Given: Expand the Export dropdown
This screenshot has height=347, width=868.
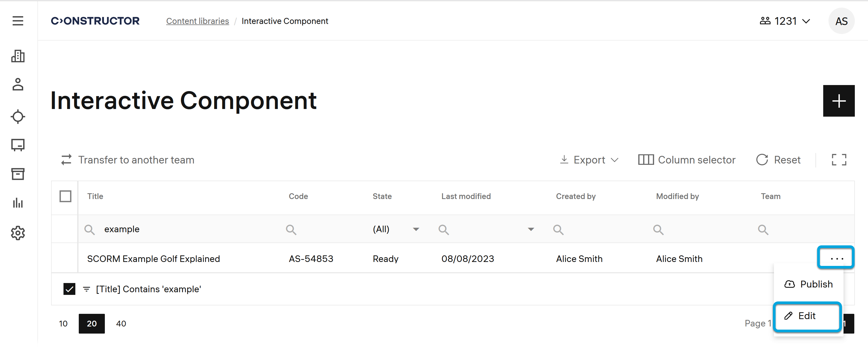Looking at the screenshot, I should (x=589, y=160).
